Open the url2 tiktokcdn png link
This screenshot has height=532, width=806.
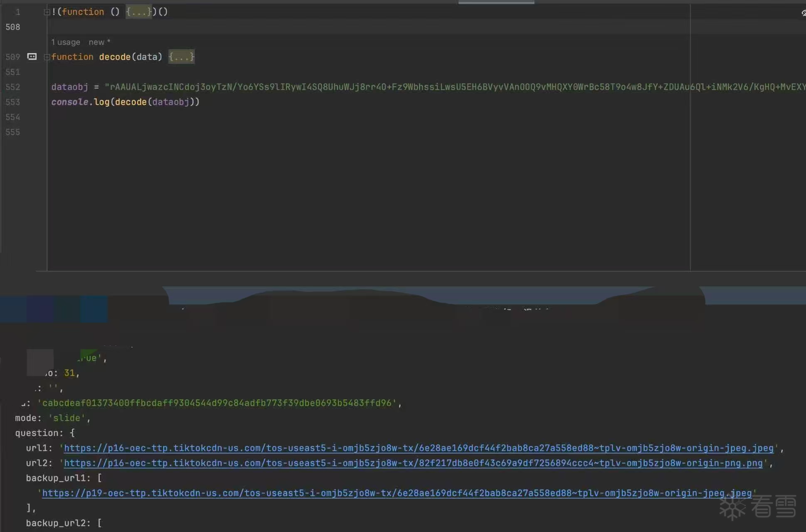413,463
